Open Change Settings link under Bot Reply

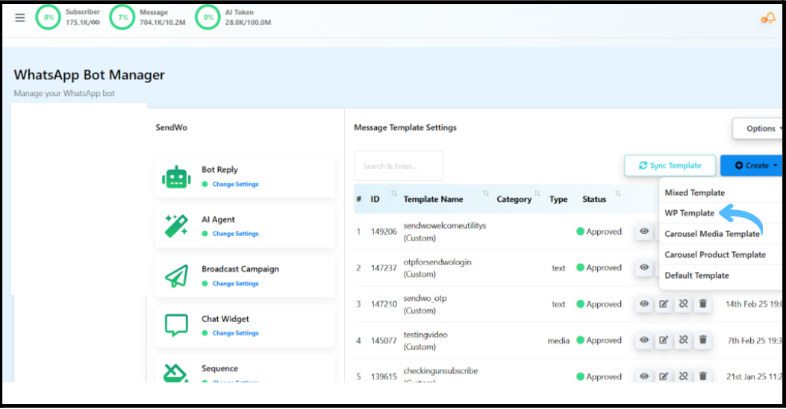(234, 185)
